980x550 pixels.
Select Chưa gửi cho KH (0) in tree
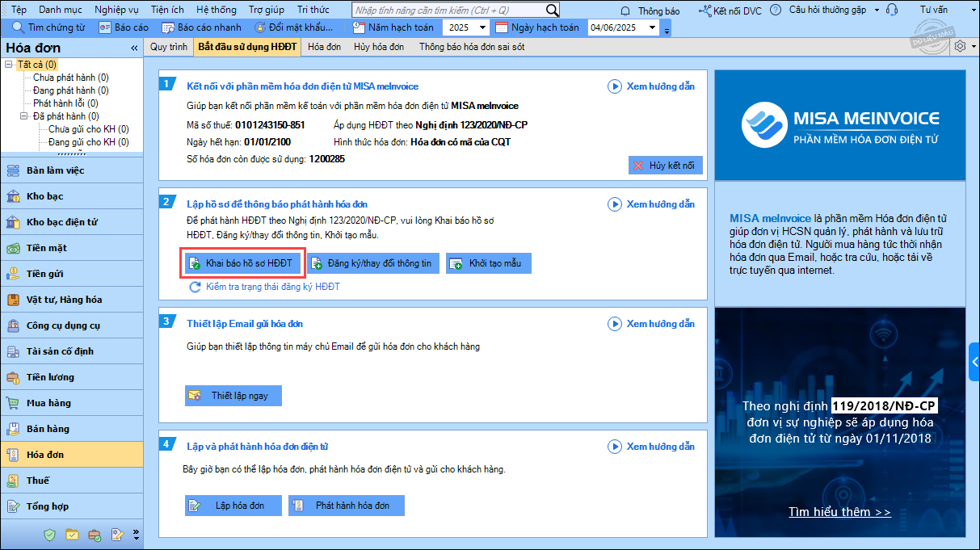point(89,129)
